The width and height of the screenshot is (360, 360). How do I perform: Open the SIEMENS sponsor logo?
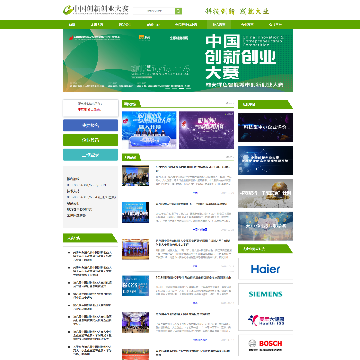[265, 294]
